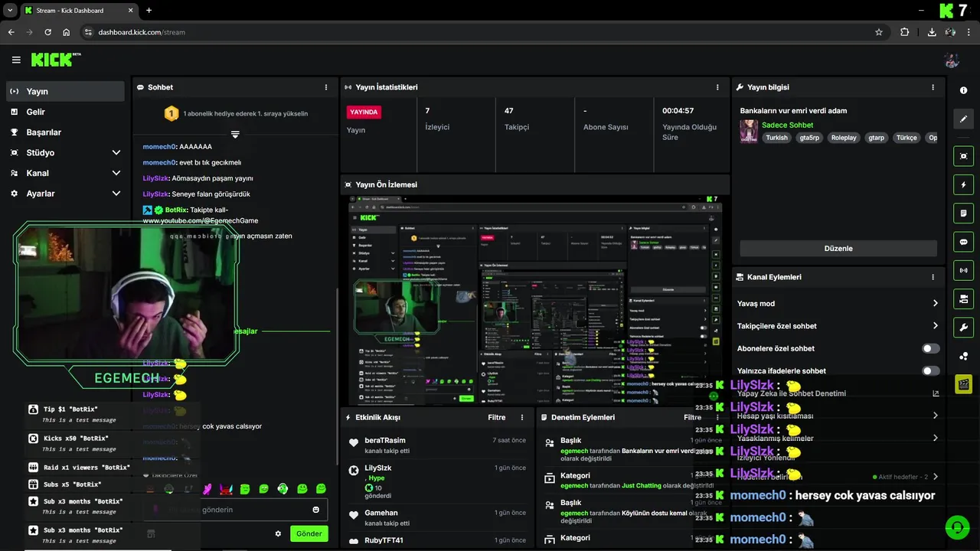Viewport: 980px width, 551px height.
Task: Click the Kick logo
Action: pyautogui.click(x=56, y=60)
